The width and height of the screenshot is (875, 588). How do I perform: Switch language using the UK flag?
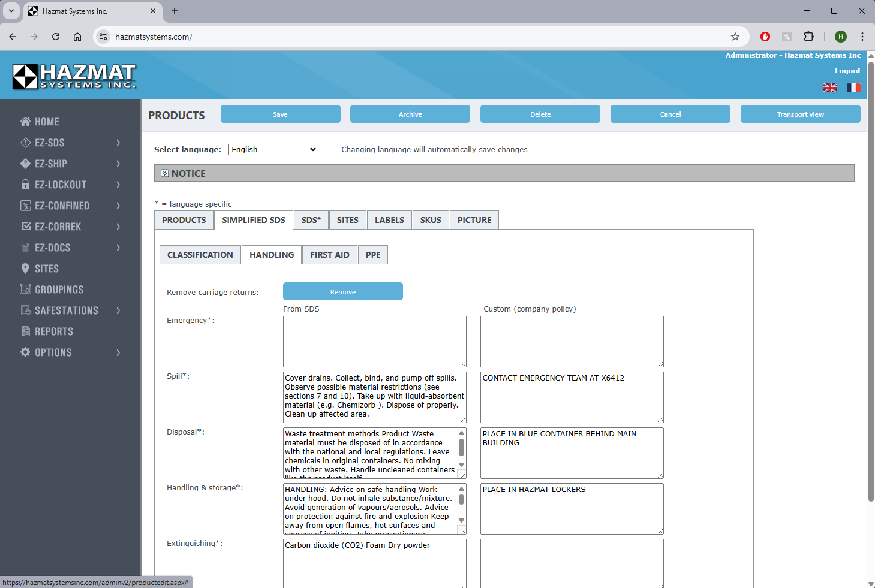point(830,88)
